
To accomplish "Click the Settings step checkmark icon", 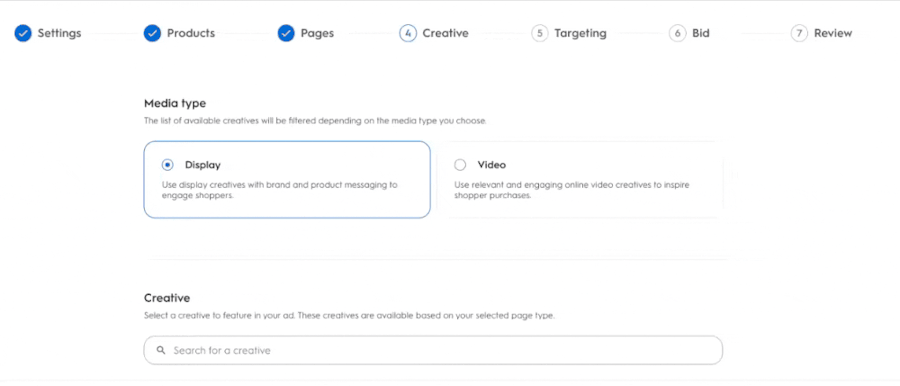I will point(23,33).
